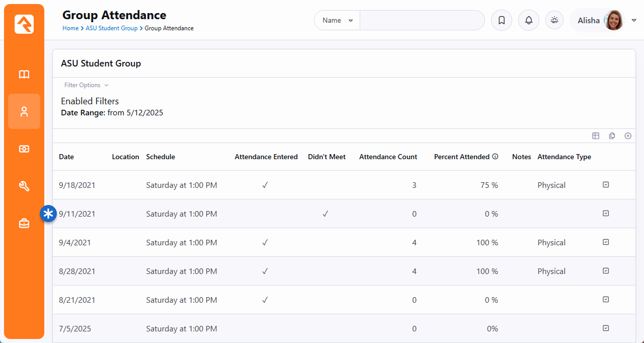Open the Intranet book icon in sidebar
The height and width of the screenshot is (343, 644).
[x=24, y=75]
